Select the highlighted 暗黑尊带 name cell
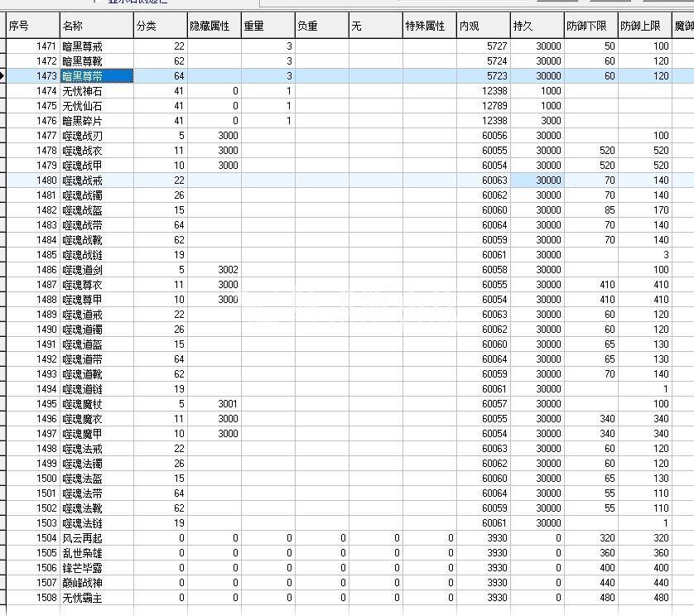694x616 pixels. [x=97, y=76]
